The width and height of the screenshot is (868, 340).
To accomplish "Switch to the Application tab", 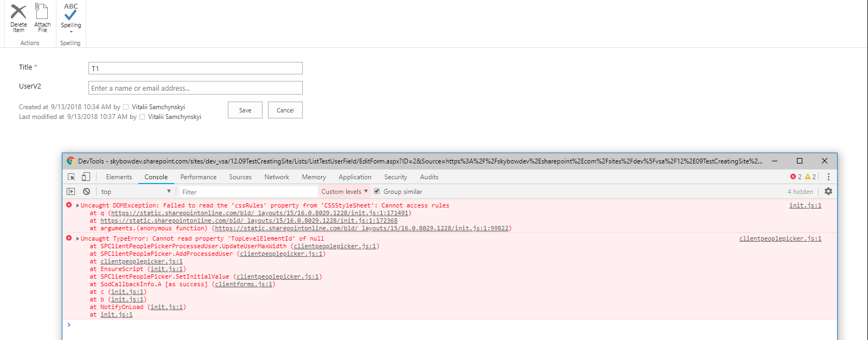I will coord(355,177).
